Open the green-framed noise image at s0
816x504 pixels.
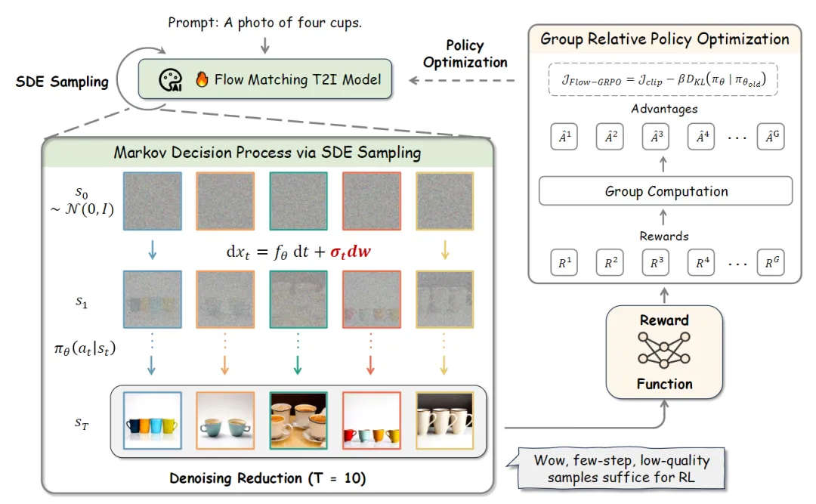(x=298, y=201)
